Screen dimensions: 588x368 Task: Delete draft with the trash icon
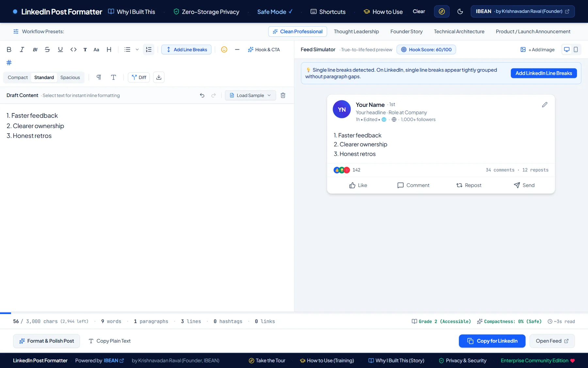(283, 95)
